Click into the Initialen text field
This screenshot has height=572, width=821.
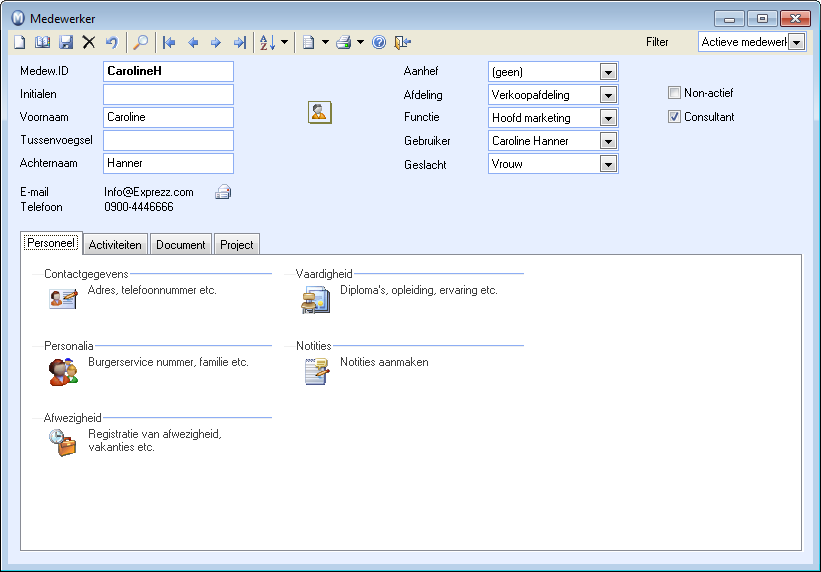(168, 94)
